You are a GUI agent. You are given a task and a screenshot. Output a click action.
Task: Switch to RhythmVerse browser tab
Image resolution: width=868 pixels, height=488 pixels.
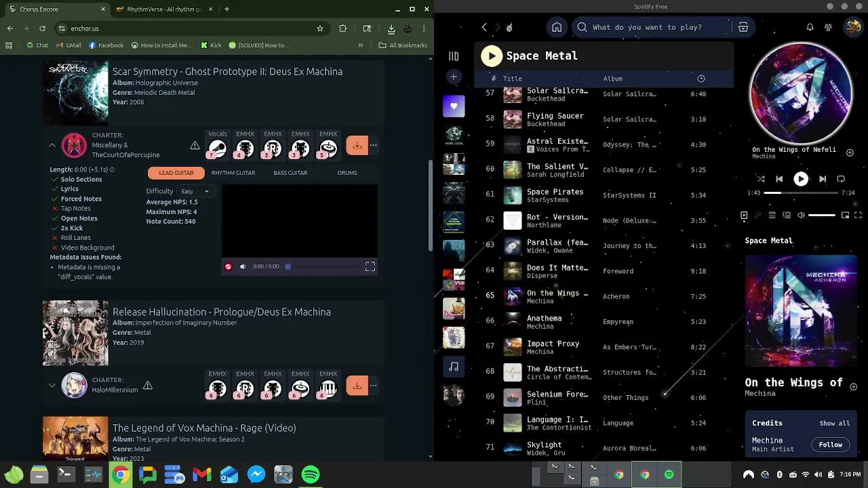tap(165, 9)
